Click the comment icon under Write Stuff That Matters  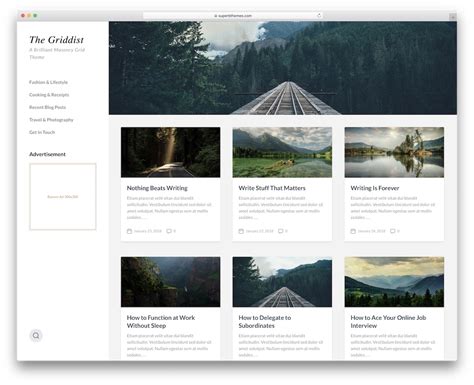pyautogui.click(x=281, y=231)
